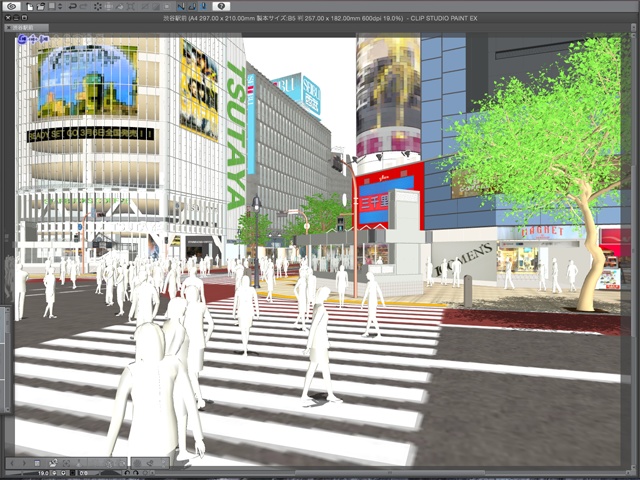Maximize the CLIP STUDIO PAINT window
Screen dimensions: 640x480
point(24,18)
